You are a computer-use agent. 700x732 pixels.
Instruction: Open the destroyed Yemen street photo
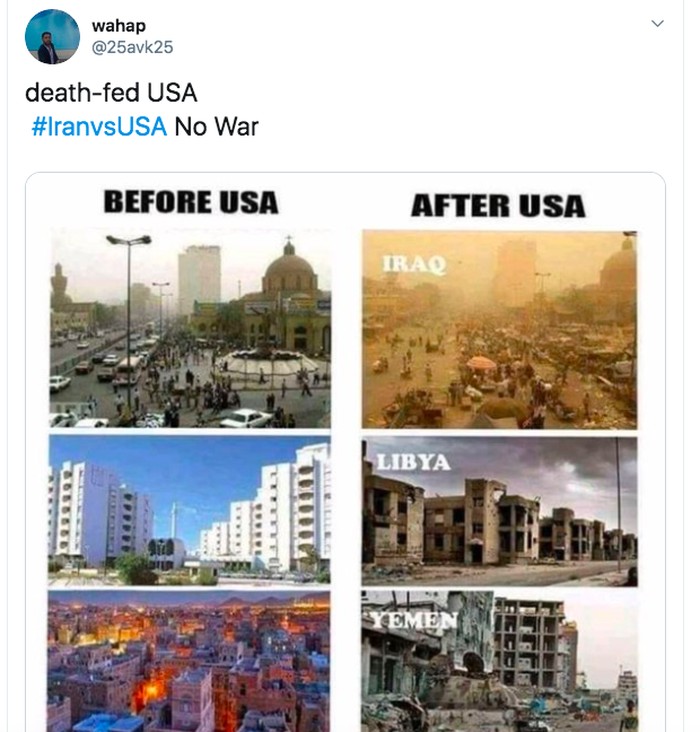click(x=499, y=662)
